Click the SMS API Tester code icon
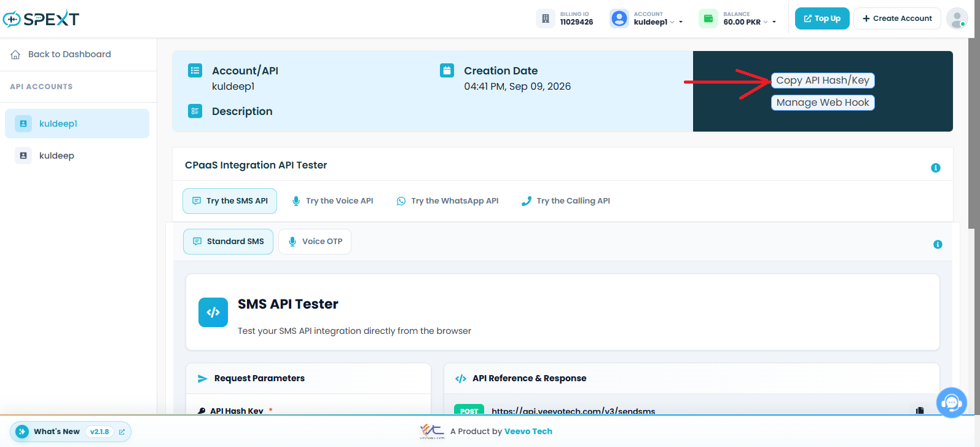The height and width of the screenshot is (447, 980). [213, 312]
